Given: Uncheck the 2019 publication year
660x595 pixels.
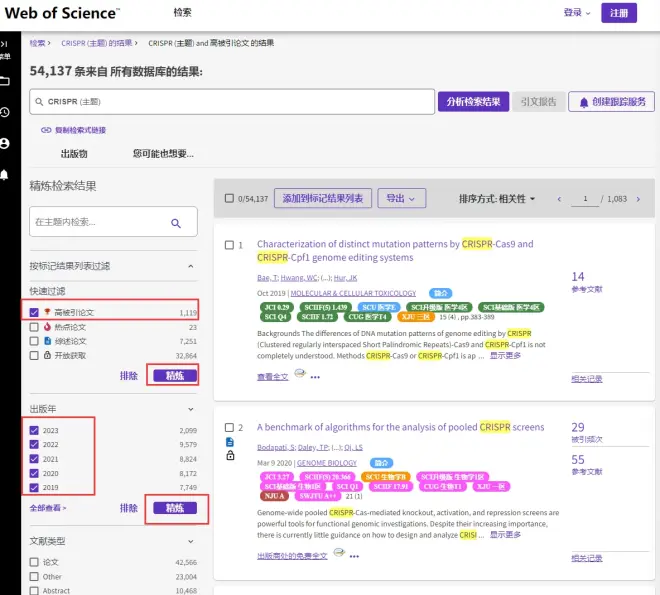Looking at the screenshot, I should click(x=34, y=487).
